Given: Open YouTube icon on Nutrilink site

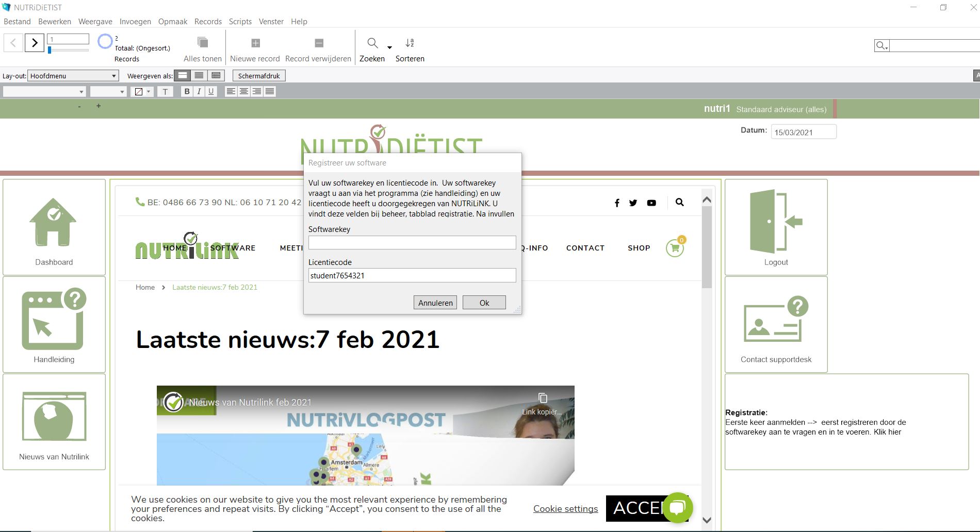Looking at the screenshot, I should [651, 203].
